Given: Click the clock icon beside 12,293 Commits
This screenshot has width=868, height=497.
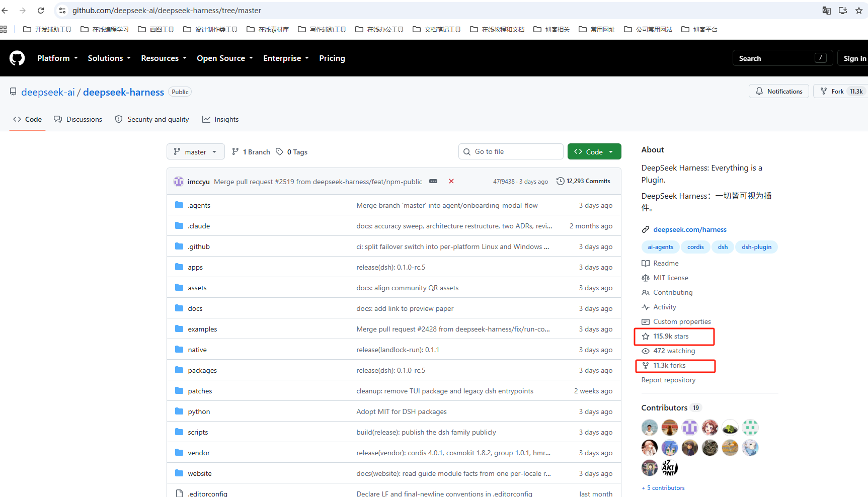Looking at the screenshot, I should (560, 181).
